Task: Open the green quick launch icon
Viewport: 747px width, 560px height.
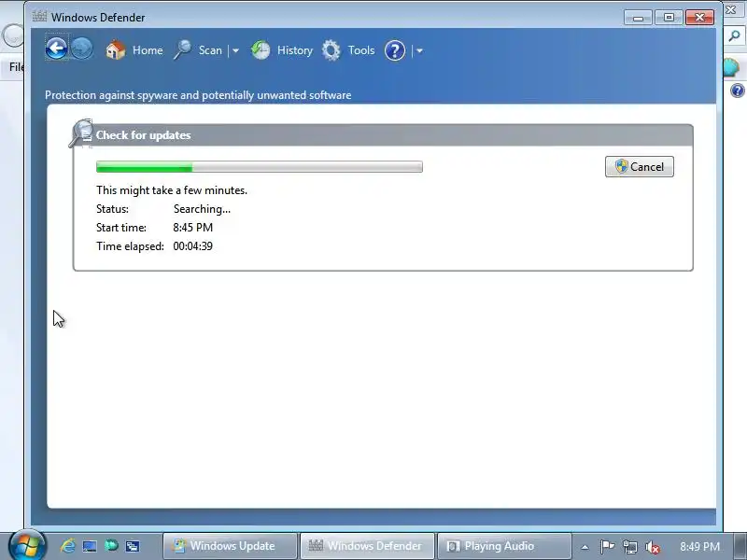Action: [111, 545]
